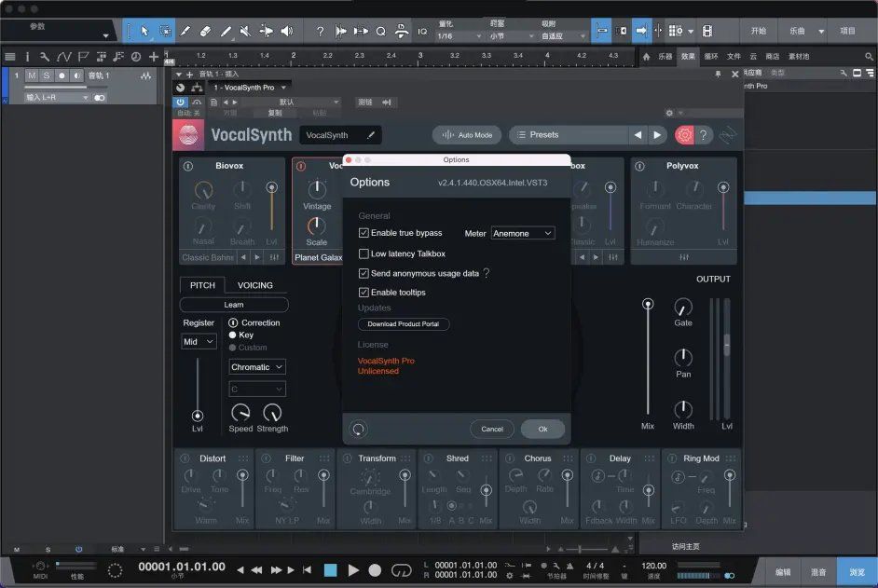Select the Range selection tool

point(165,31)
